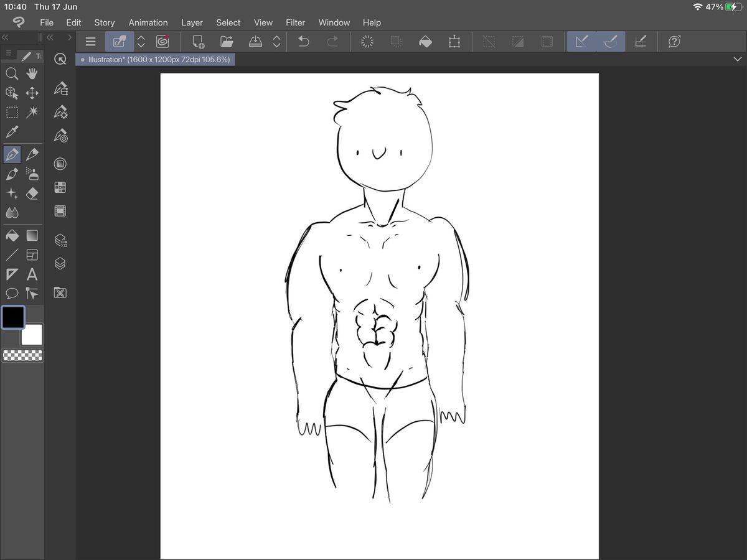Viewport: 747px width, 560px height.
Task: Click the Scale/Rotate transform icon
Action: [454, 42]
